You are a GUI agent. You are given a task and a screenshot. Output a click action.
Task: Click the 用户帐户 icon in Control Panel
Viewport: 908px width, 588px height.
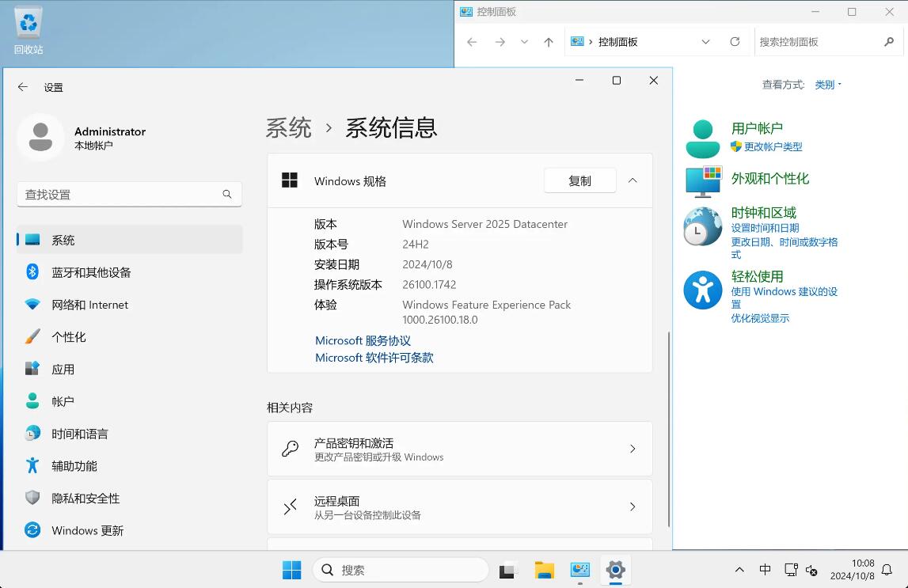coord(703,138)
